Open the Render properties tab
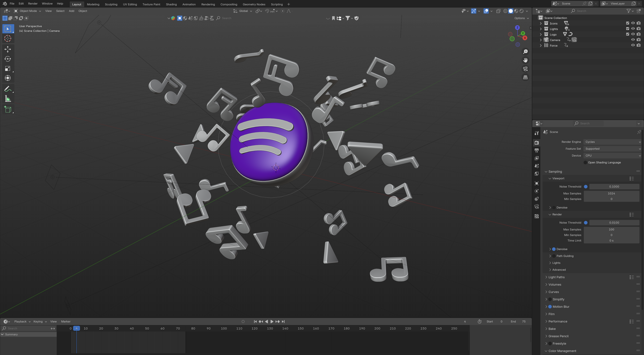644x355 pixels. (x=536, y=143)
